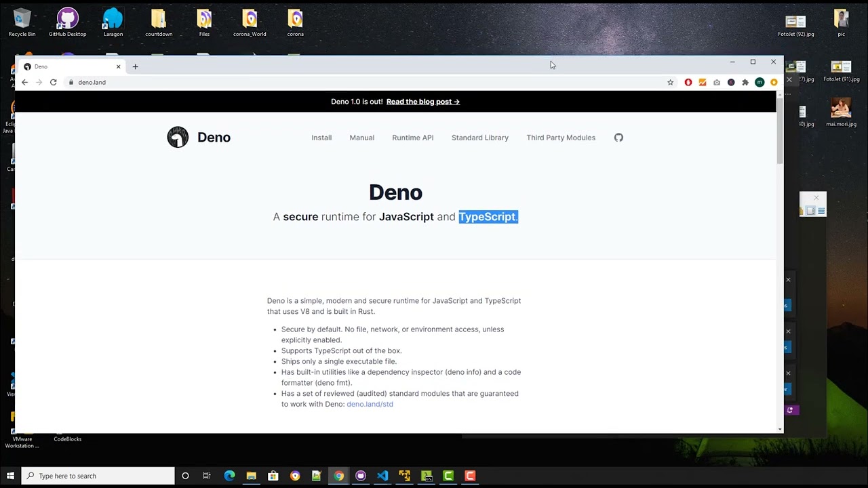Open Standard Library nav link
Viewport: 868px width, 488px height.
(x=480, y=138)
